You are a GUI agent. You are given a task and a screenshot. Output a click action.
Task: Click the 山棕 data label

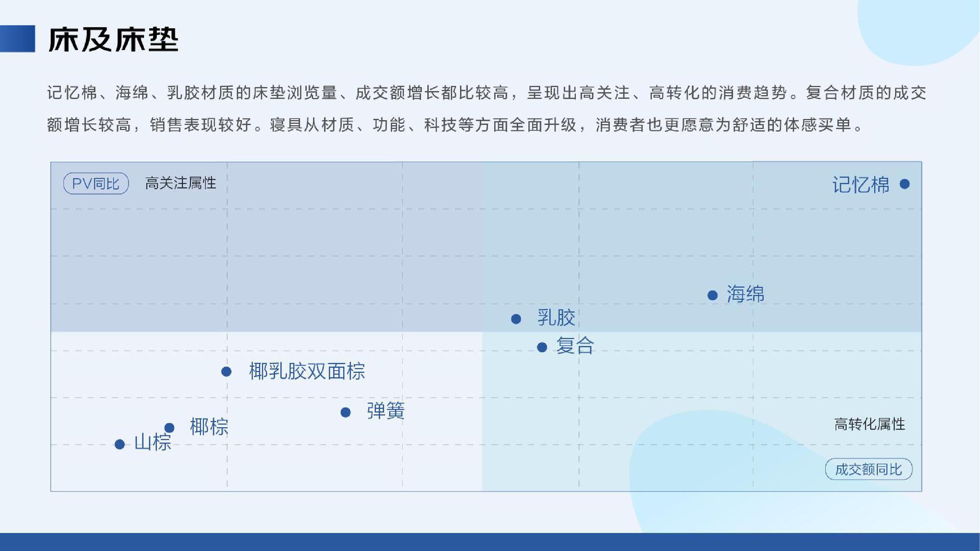click(x=153, y=442)
